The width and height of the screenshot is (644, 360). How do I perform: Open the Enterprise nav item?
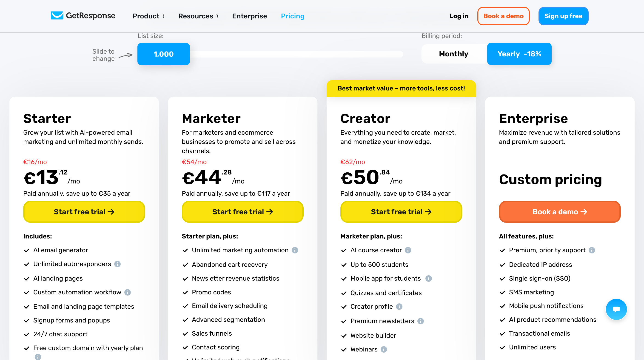pos(249,16)
